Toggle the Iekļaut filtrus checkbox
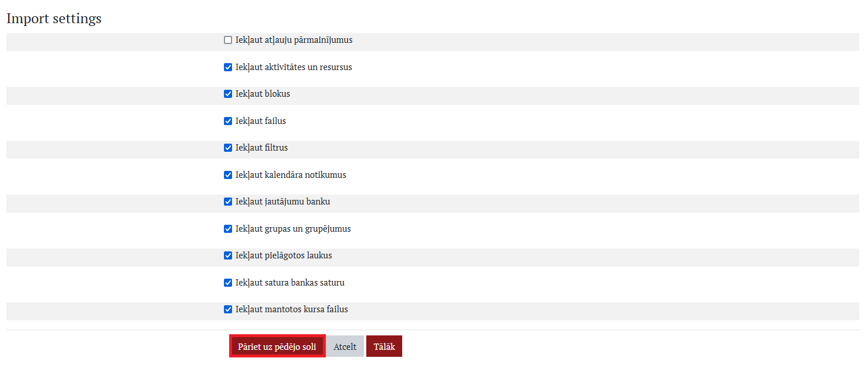This screenshot has height=369, width=868. pos(228,148)
